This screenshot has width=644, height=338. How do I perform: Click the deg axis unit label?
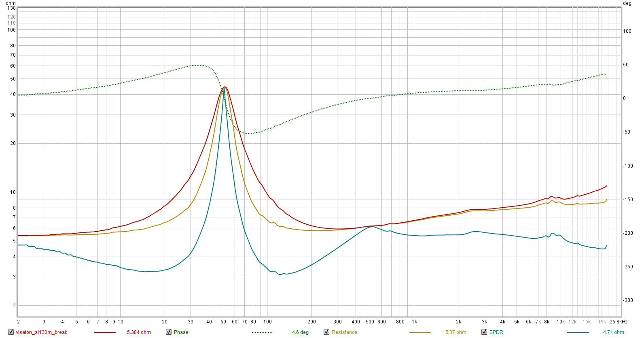627,3
